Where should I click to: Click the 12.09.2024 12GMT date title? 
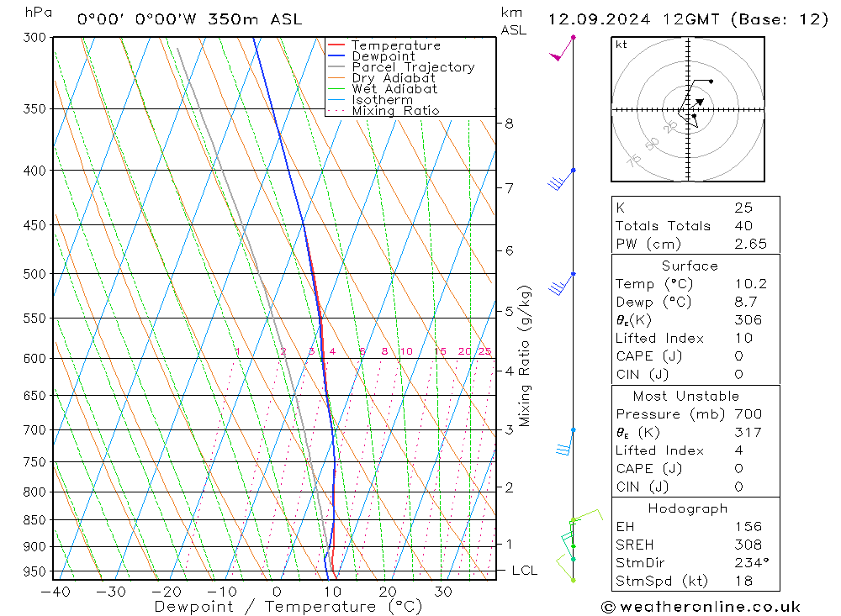[632, 19]
